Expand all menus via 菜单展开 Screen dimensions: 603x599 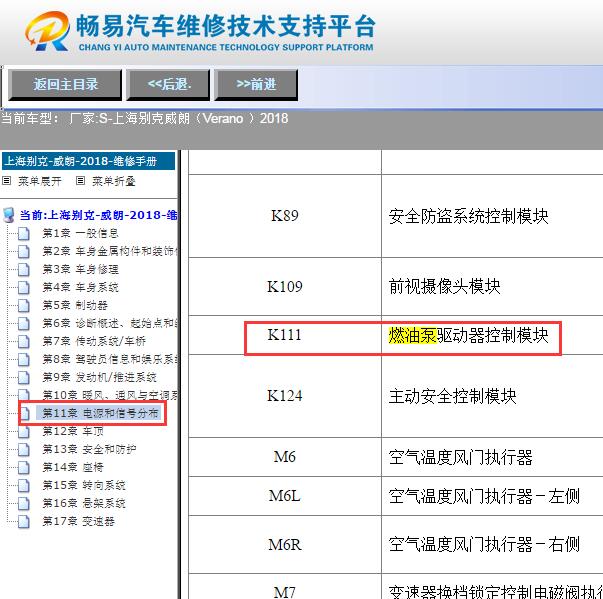[40, 181]
